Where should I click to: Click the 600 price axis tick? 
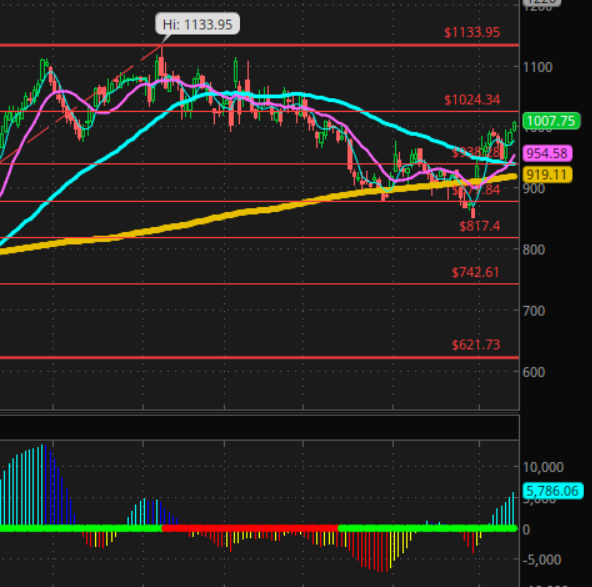coord(534,373)
